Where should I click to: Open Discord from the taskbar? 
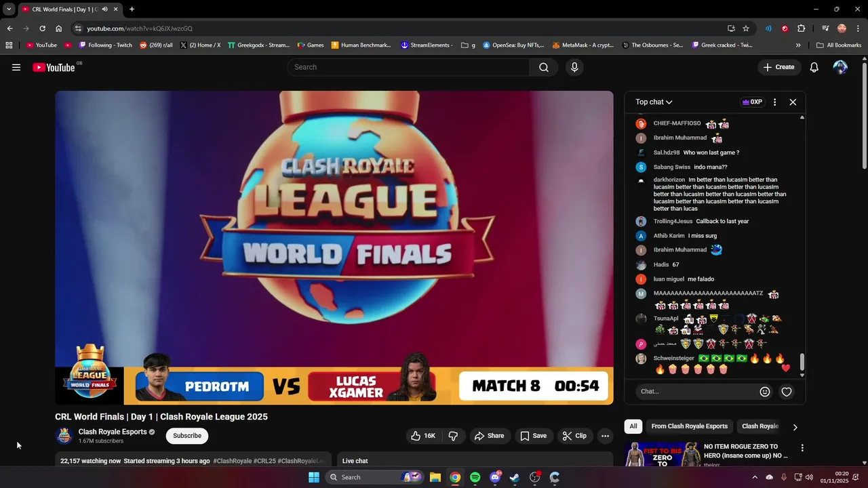click(495, 477)
